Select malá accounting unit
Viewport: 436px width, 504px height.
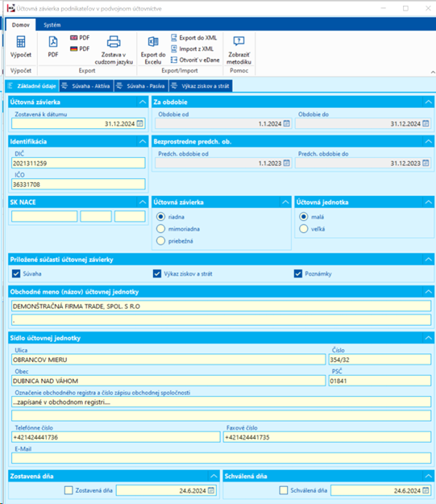pyautogui.click(x=304, y=217)
